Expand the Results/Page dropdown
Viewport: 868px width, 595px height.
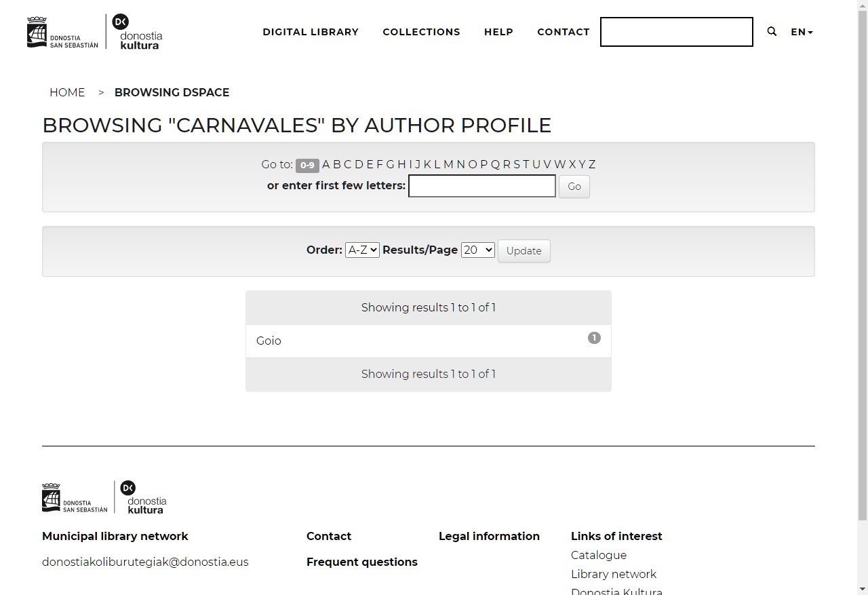[477, 250]
